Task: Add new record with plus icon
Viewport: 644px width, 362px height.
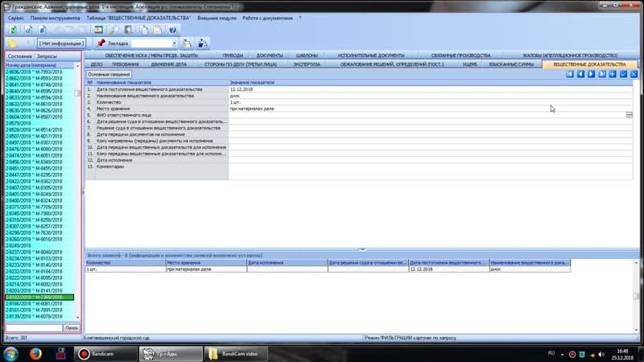Action: tap(613, 74)
